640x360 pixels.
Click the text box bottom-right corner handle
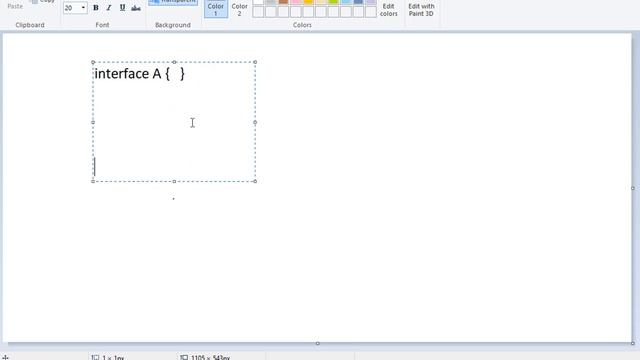(x=255, y=181)
